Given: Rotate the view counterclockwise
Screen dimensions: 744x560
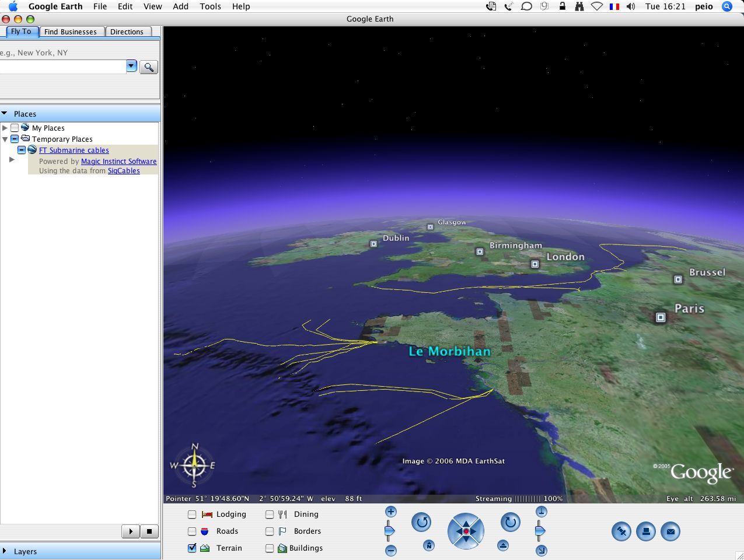Looking at the screenshot, I should [x=421, y=523].
